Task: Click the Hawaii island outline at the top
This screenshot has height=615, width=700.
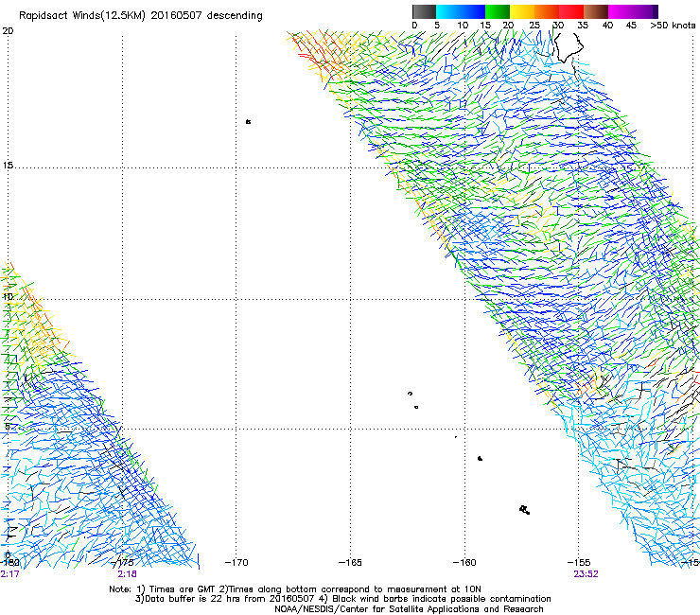Action: coord(568,47)
